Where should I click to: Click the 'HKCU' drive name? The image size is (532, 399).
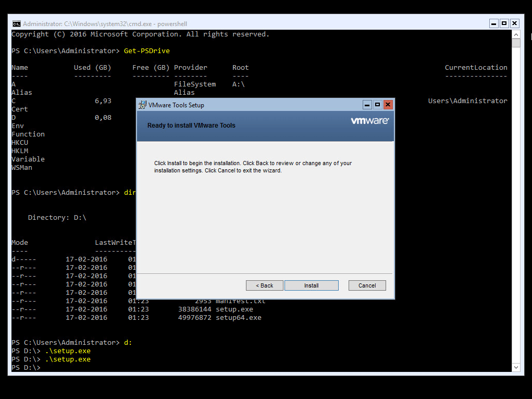click(20, 143)
